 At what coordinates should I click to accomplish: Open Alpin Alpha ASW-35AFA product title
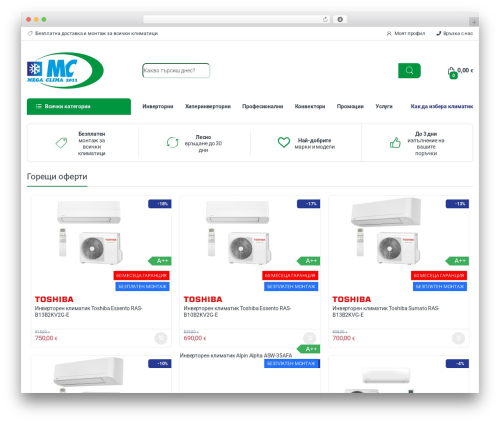(x=236, y=355)
